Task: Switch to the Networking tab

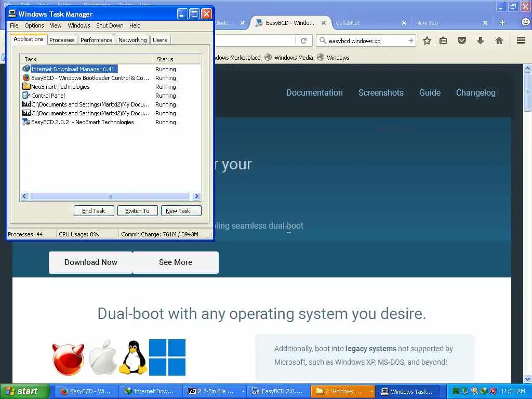Action: click(132, 40)
